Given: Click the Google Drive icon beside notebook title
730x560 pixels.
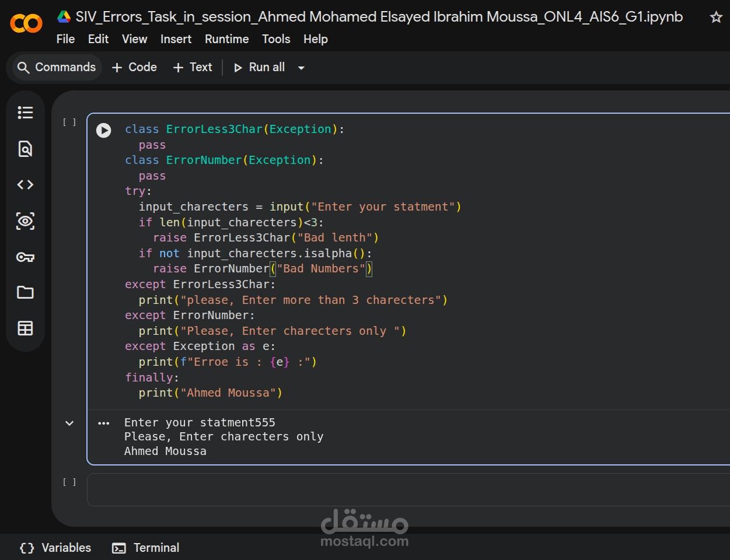Looking at the screenshot, I should (64, 17).
